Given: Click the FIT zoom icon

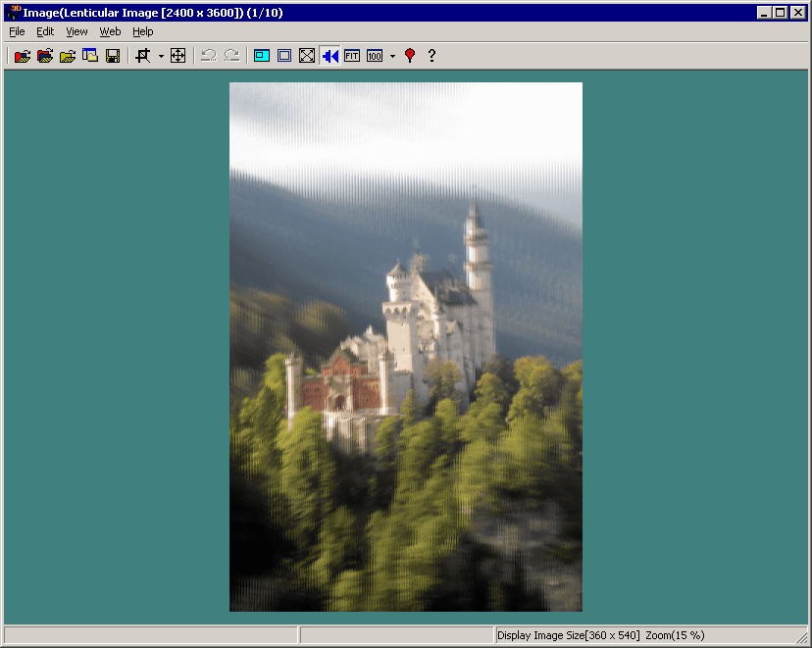Looking at the screenshot, I should point(352,55).
